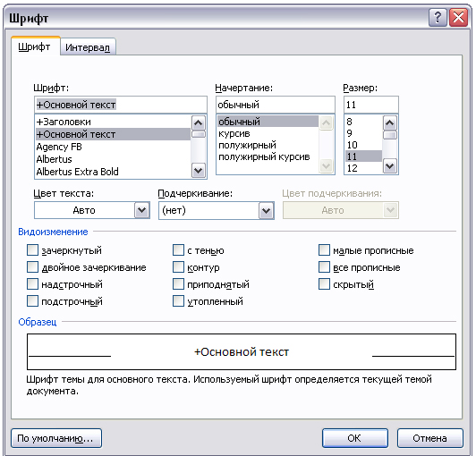Select +Основной текст in the font list
This screenshot has width=476, height=456.
[x=113, y=134]
